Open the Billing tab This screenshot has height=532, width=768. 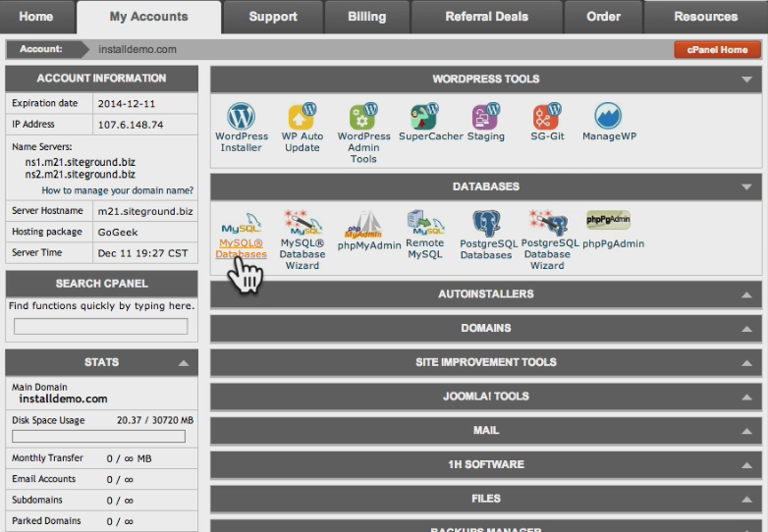[367, 17]
